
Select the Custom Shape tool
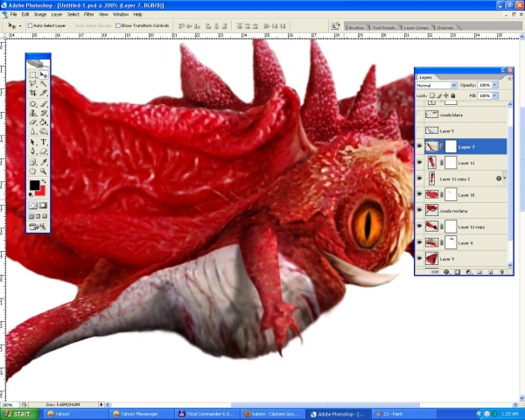44,151
